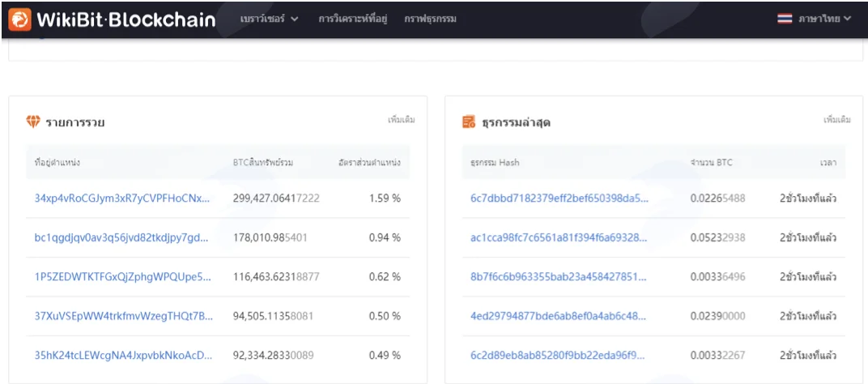This screenshot has width=868, height=384.
Task: Click the Thailand flag icon
Action: [785, 19]
